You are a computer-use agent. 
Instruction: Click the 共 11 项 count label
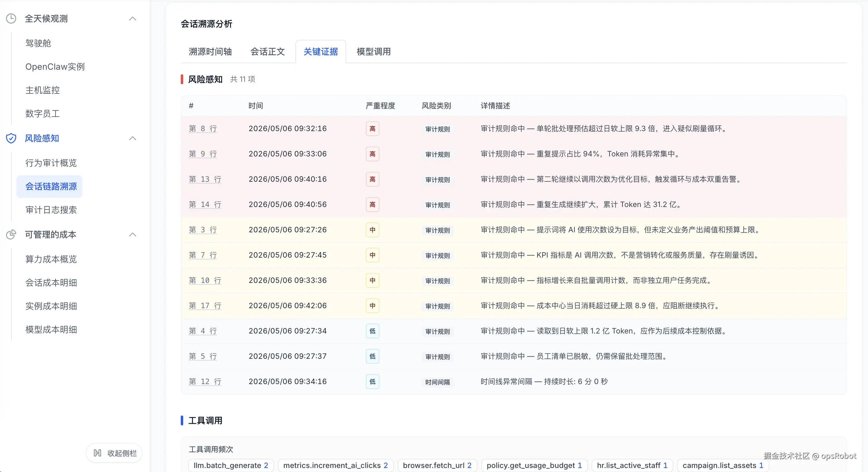coord(243,79)
